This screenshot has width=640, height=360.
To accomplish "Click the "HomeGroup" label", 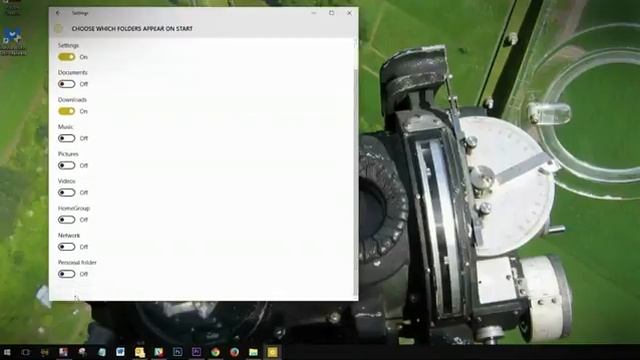I will coord(74,208).
